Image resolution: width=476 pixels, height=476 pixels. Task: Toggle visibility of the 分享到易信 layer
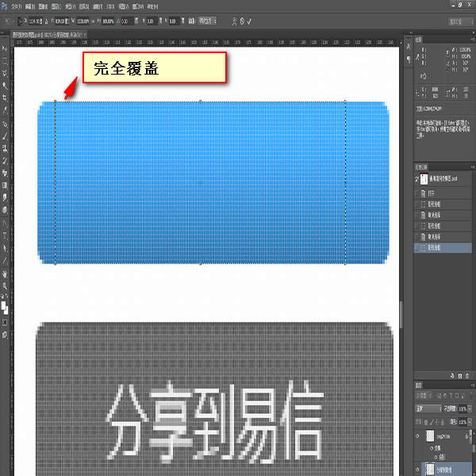click(418, 470)
